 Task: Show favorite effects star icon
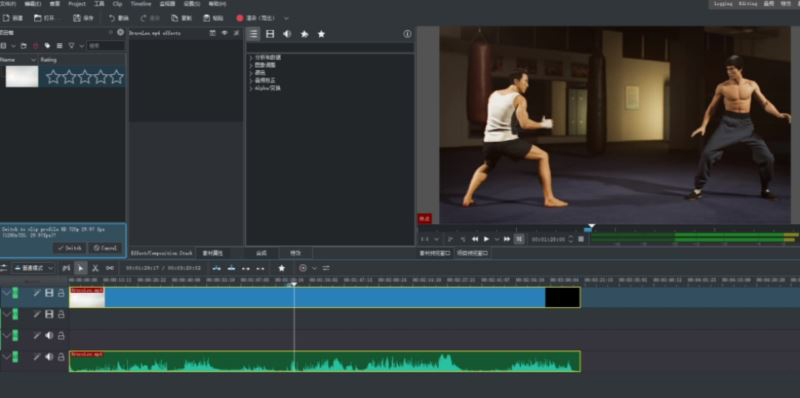(x=321, y=34)
